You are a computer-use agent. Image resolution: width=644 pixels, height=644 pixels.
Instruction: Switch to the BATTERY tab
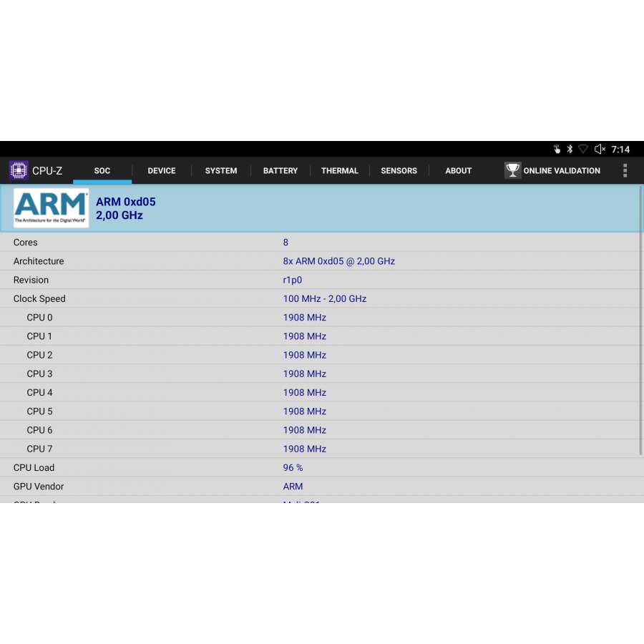pos(280,170)
